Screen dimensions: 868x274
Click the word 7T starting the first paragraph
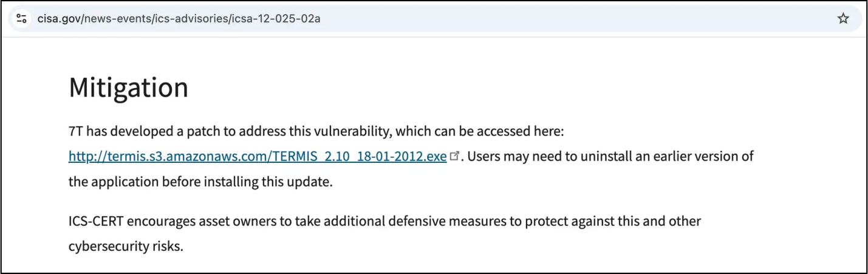[x=76, y=131]
